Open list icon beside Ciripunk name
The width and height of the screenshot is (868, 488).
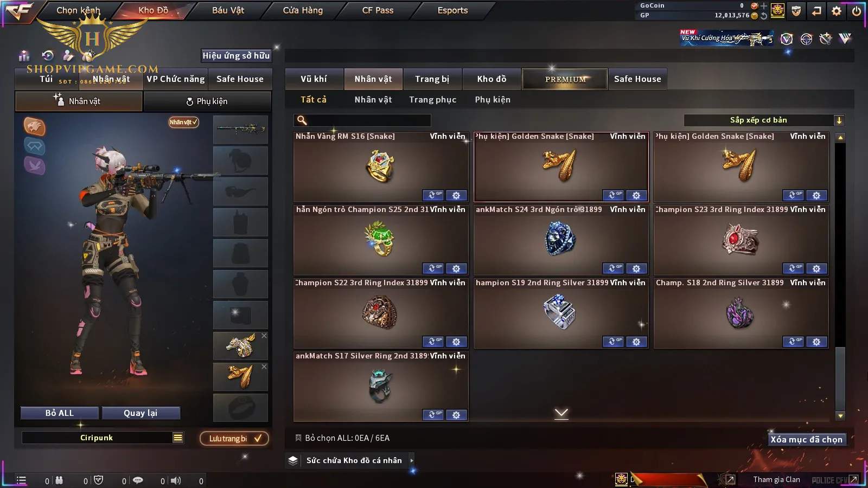178,438
